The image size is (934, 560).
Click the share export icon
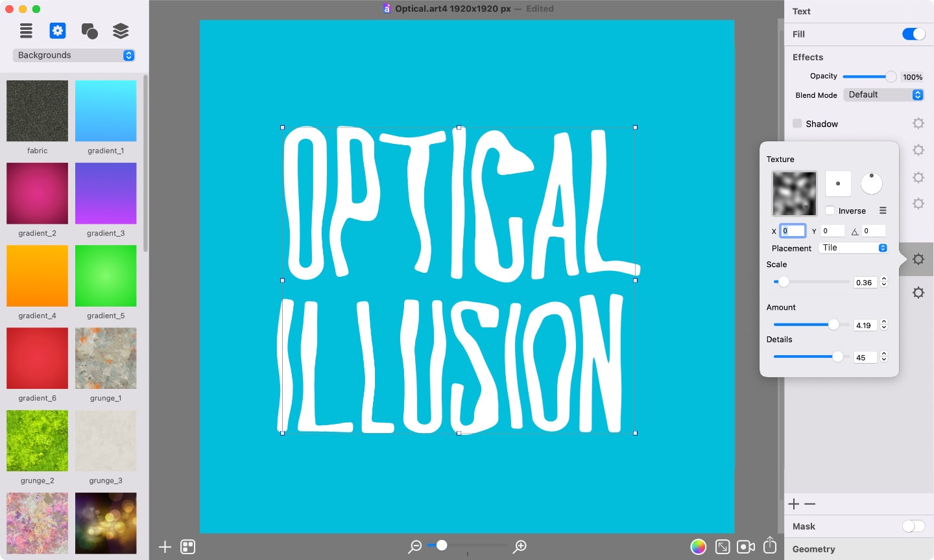point(770,545)
